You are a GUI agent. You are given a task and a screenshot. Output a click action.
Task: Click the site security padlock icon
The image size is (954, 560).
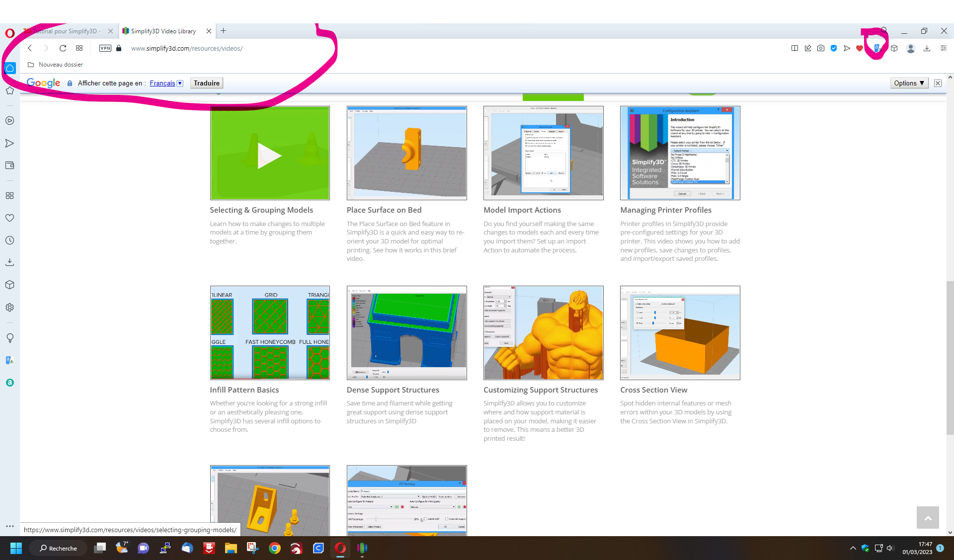tap(119, 48)
